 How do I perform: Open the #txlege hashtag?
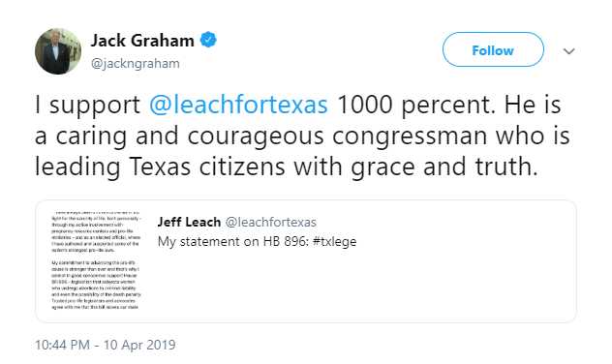[334, 241]
